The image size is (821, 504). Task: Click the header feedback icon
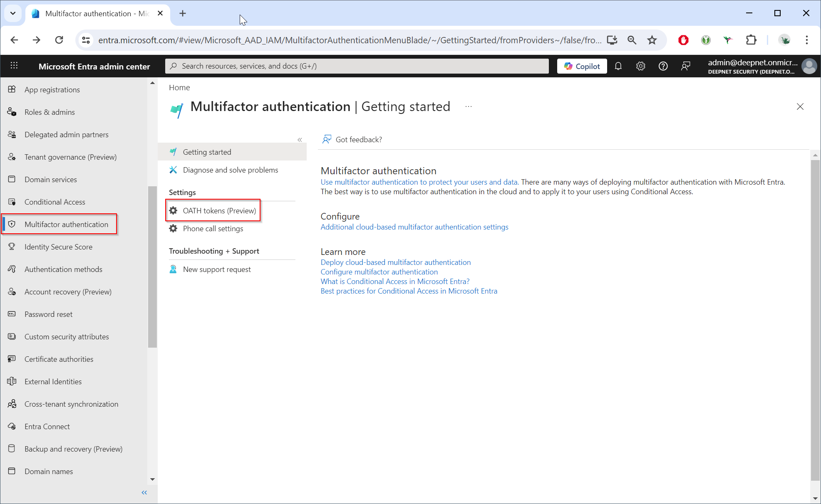click(x=685, y=66)
